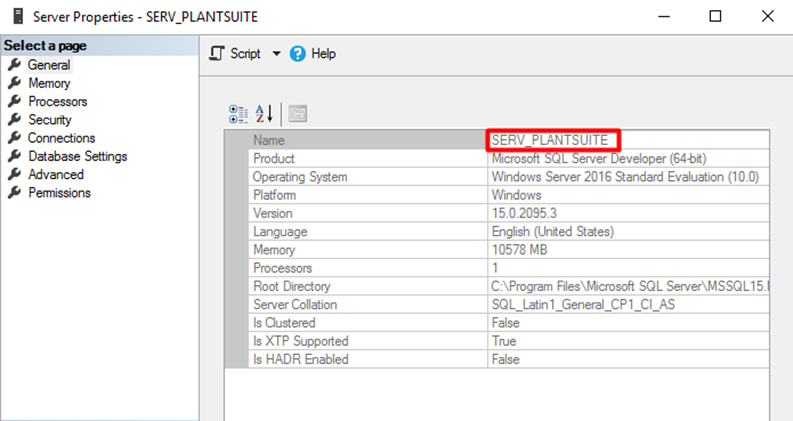Close the Server Properties window
The height and width of the screenshot is (421, 793).
(x=767, y=16)
